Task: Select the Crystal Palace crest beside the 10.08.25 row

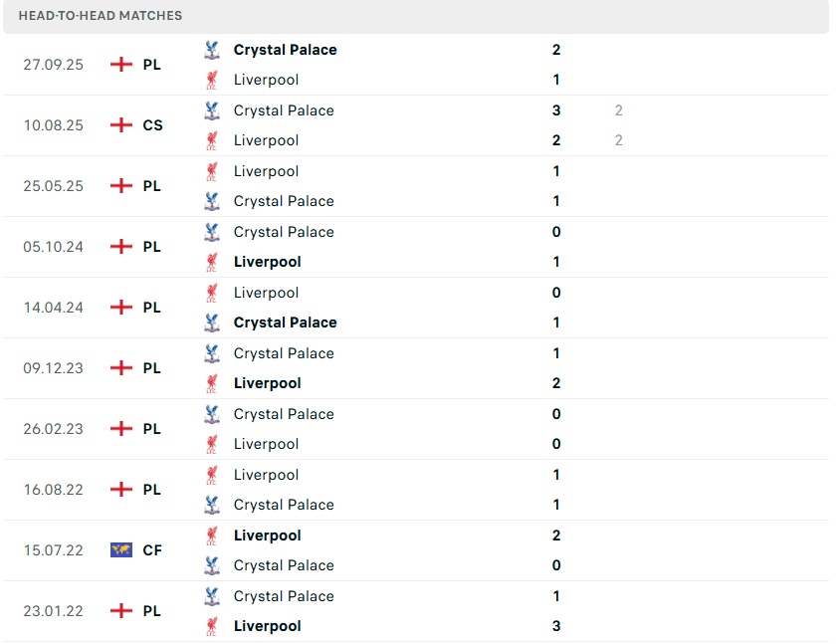Action: coord(212,109)
